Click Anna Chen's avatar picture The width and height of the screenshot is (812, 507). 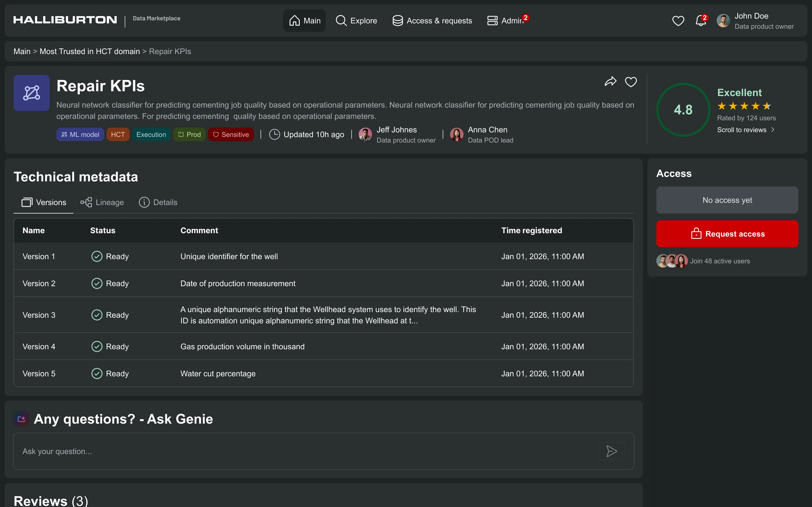pyautogui.click(x=456, y=134)
